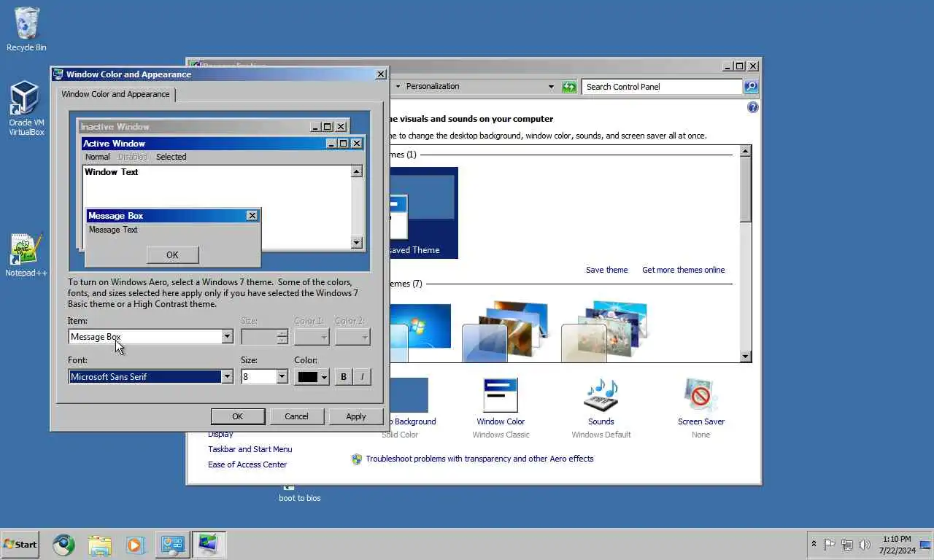Click Selected in the preview menu
Screen dimensions: 934x560
click(x=171, y=157)
